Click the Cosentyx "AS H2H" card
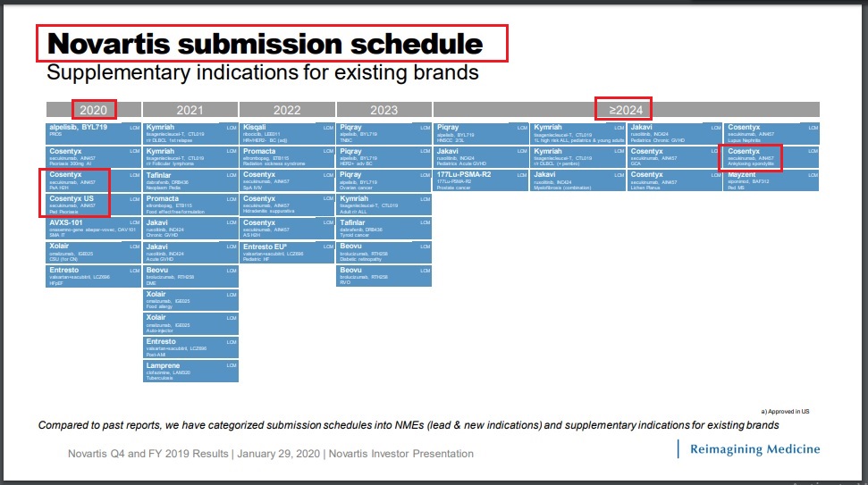 point(287,229)
